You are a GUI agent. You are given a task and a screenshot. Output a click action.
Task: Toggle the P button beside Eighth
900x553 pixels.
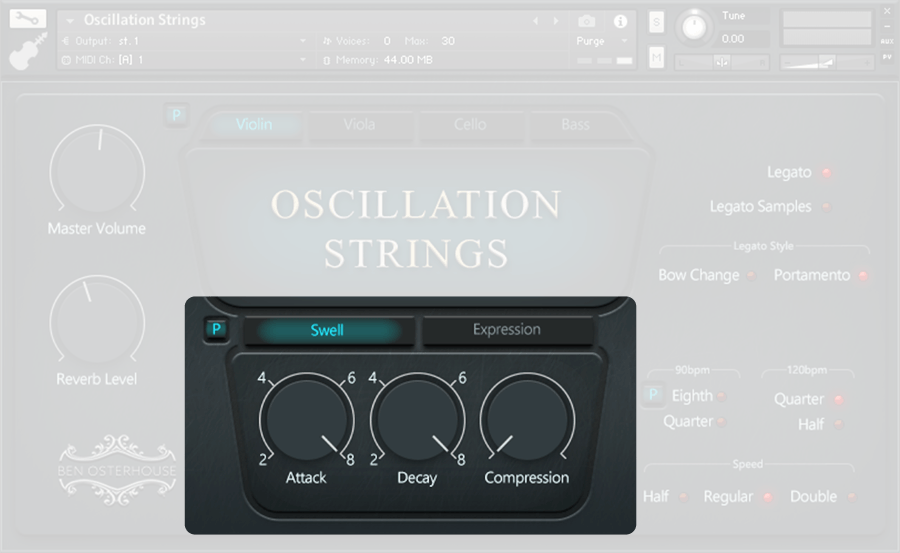click(x=653, y=395)
